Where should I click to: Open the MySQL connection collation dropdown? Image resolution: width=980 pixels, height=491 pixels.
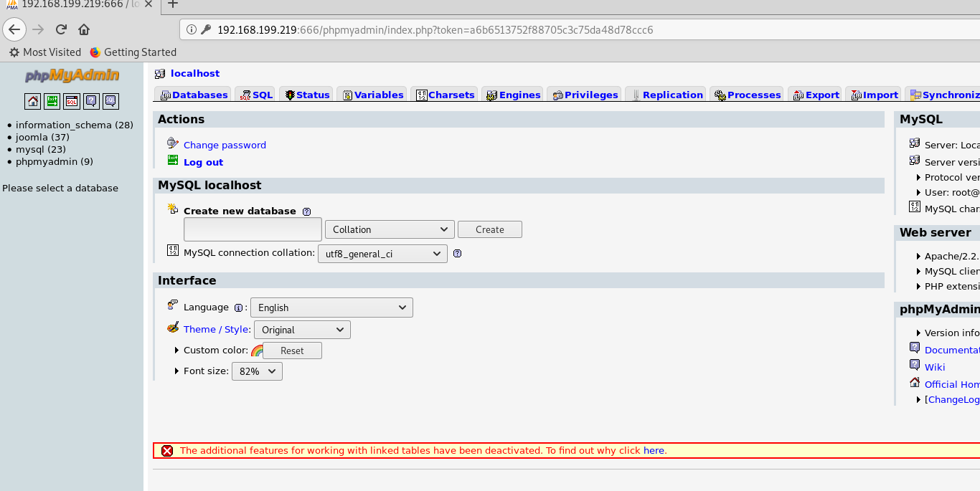382,254
